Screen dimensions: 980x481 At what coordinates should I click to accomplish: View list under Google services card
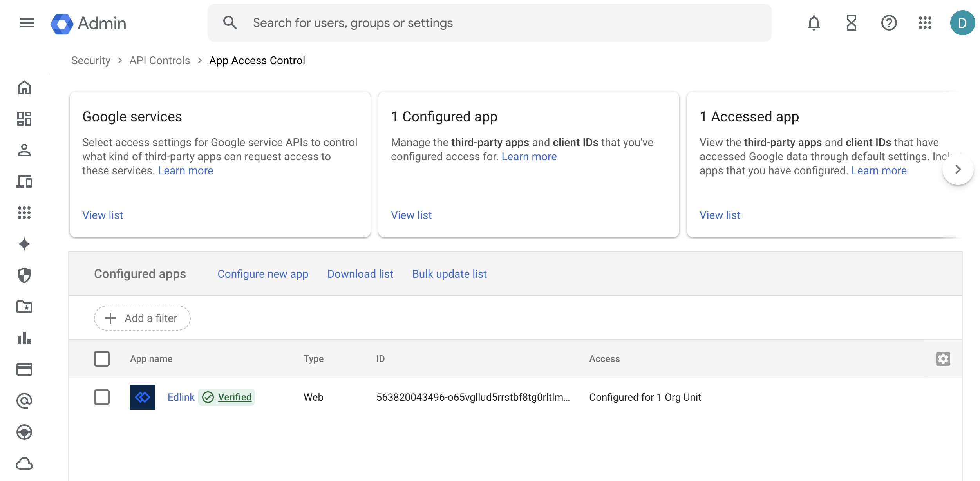pyautogui.click(x=103, y=215)
